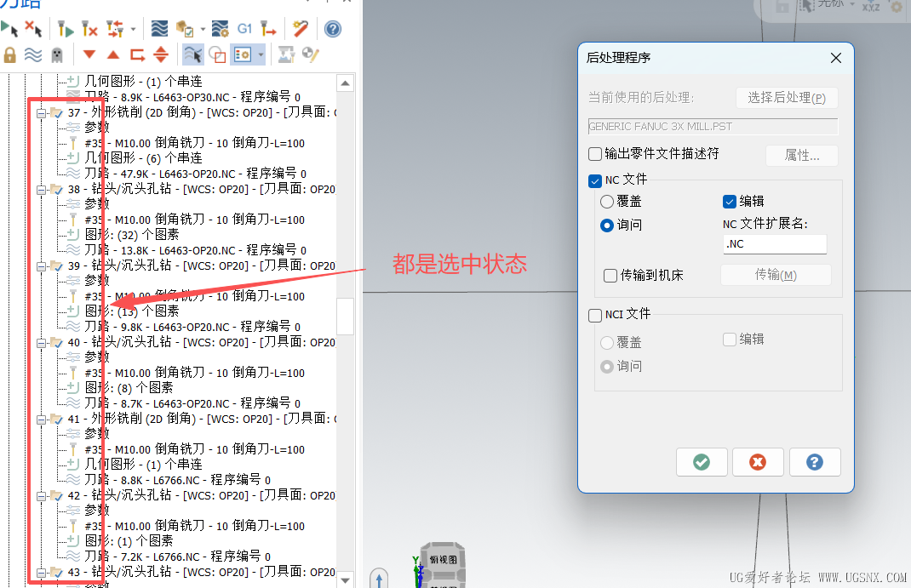Toggle posting ghost icon

click(57, 55)
